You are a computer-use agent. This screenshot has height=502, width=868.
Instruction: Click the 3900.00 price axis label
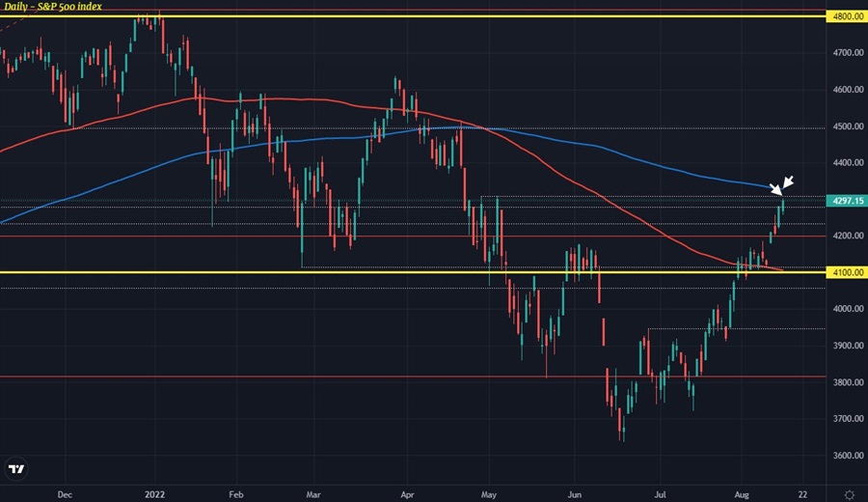tap(848, 346)
